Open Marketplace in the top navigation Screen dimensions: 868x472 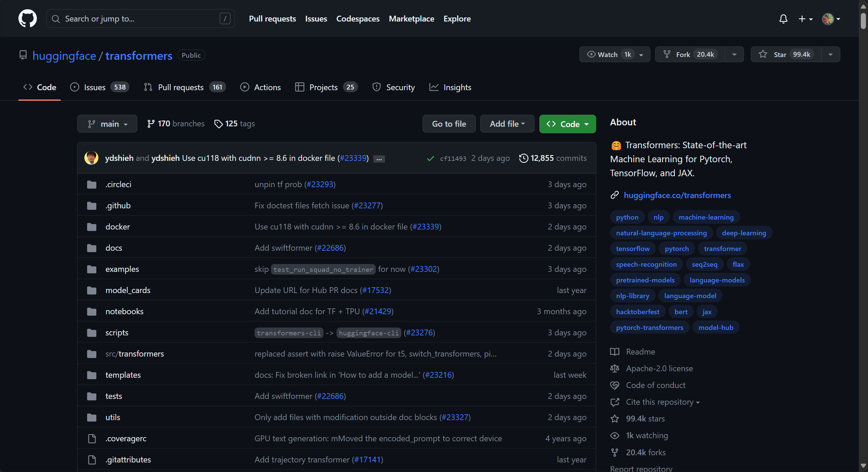point(411,19)
